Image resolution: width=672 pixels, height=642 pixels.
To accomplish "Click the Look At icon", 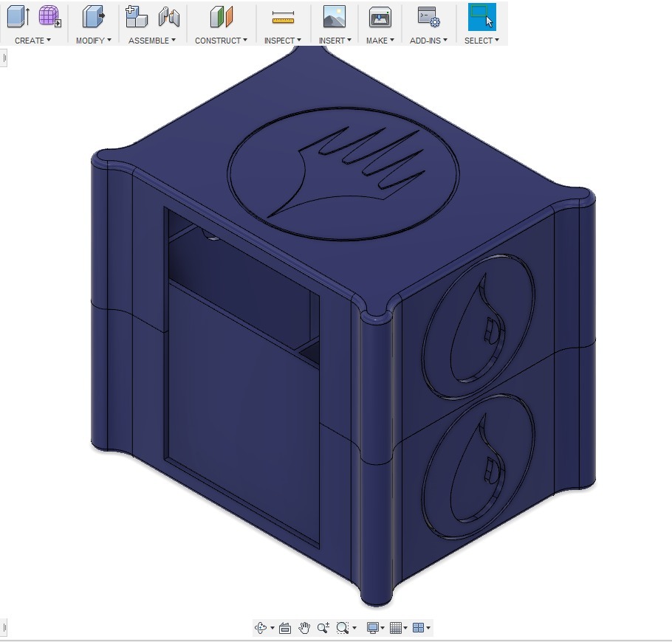I will tap(285, 628).
